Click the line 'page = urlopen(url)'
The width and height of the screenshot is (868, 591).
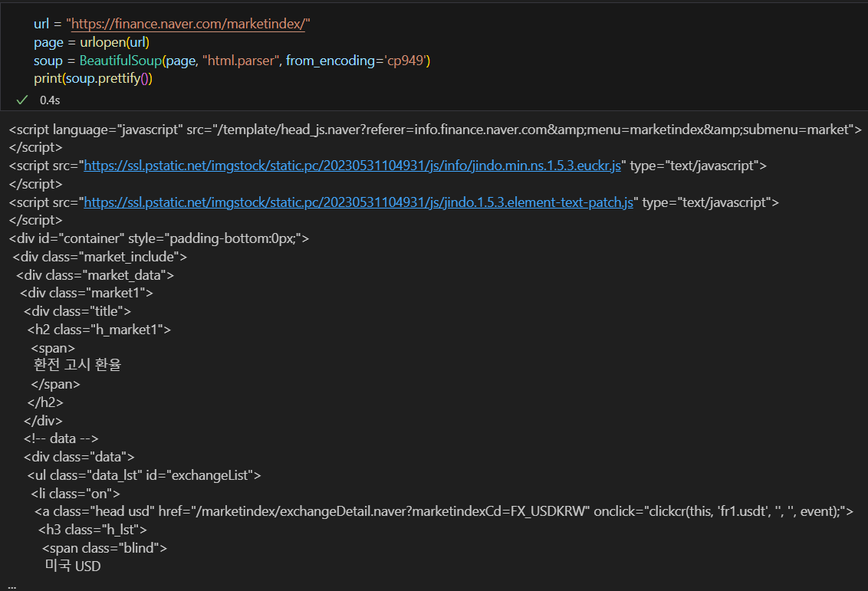click(91, 42)
